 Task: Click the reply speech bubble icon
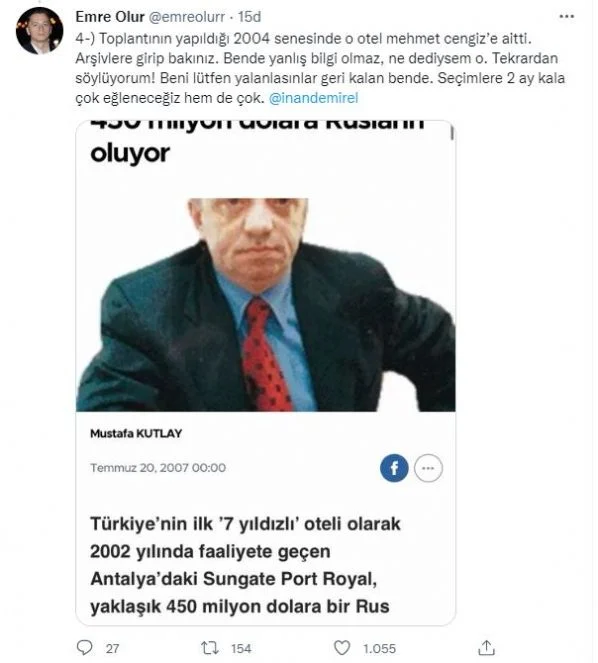85,647
